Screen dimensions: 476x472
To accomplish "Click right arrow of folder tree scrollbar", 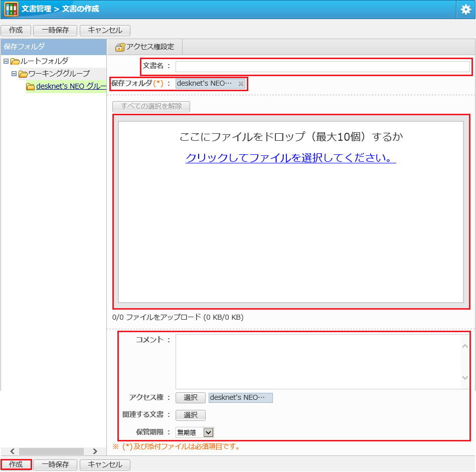I will click(95, 451).
